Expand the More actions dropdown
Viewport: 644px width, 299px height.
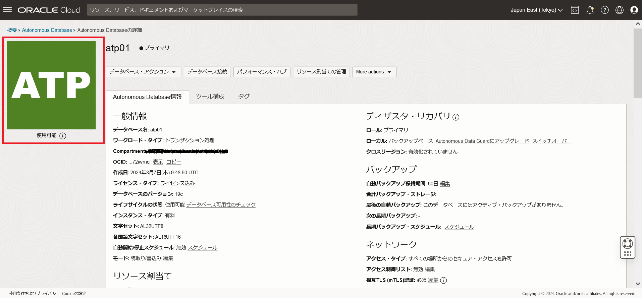374,72
